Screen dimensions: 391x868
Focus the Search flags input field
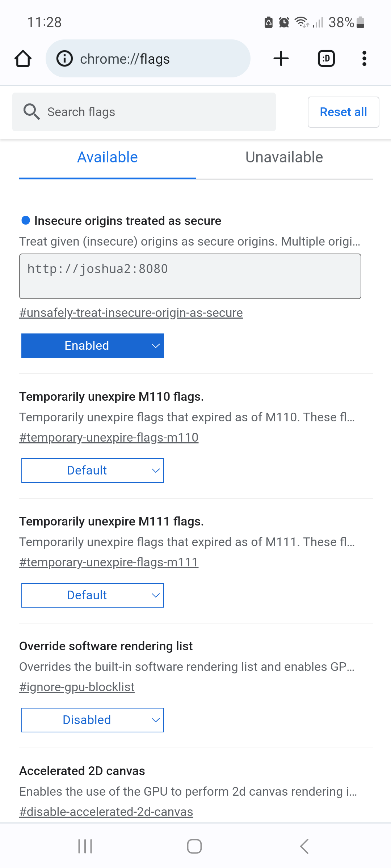click(x=144, y=112)
